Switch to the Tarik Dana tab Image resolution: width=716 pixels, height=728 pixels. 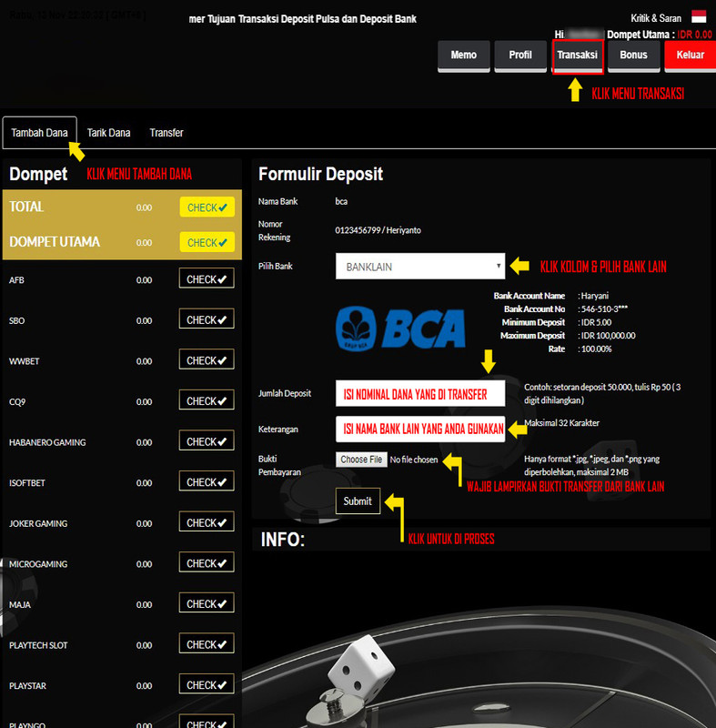click(108, 133)
